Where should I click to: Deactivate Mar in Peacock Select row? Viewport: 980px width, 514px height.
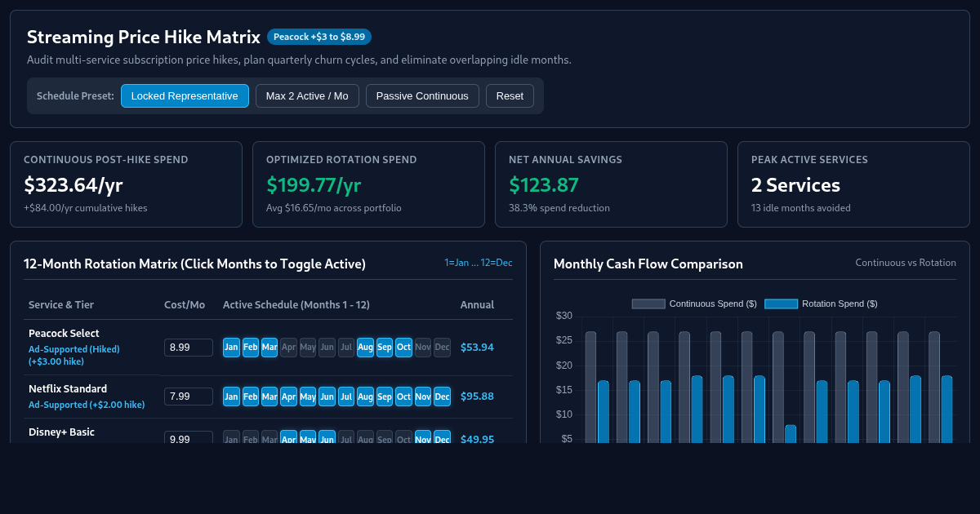tap(269, 348)
